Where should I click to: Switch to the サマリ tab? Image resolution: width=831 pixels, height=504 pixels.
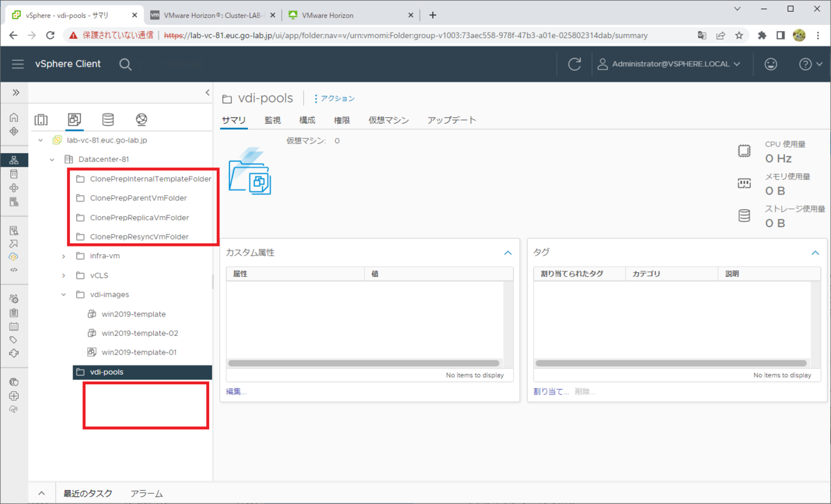tap(233, 120)
